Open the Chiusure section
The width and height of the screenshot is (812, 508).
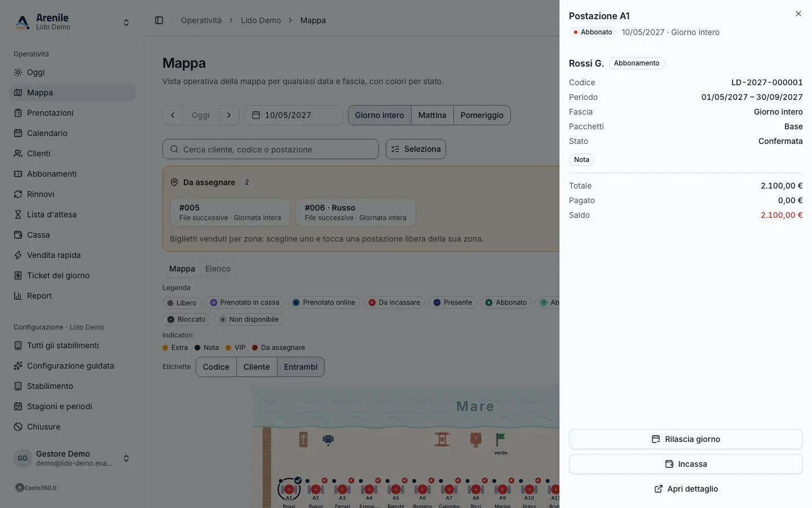73,427
